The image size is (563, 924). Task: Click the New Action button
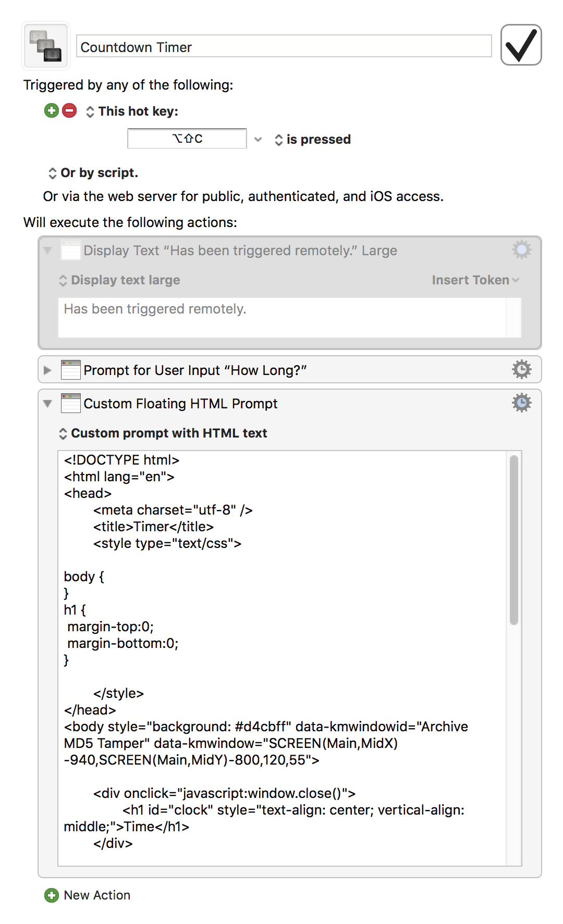pos(97,895)
